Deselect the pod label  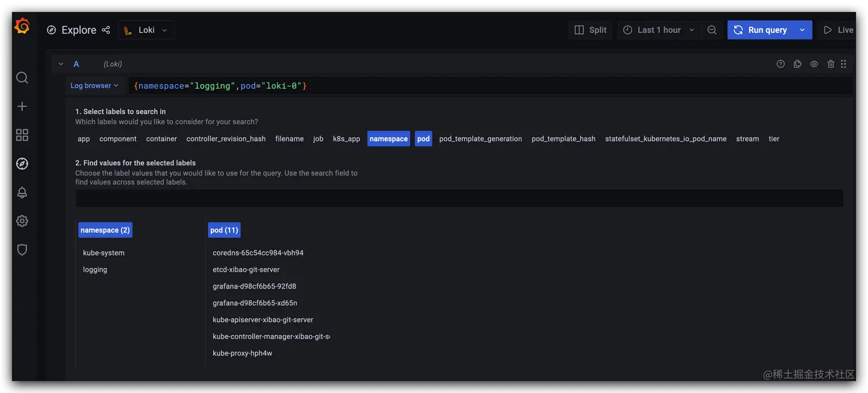point(424,139)
